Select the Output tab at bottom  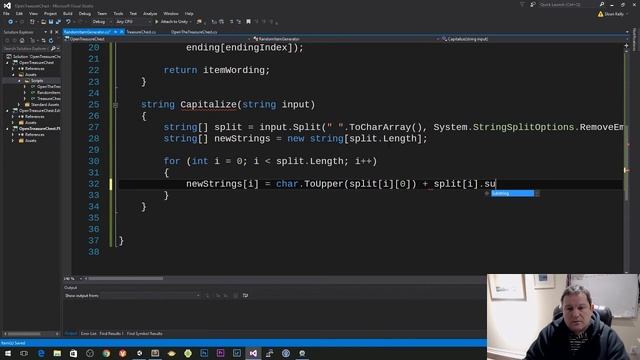point(71,333)
